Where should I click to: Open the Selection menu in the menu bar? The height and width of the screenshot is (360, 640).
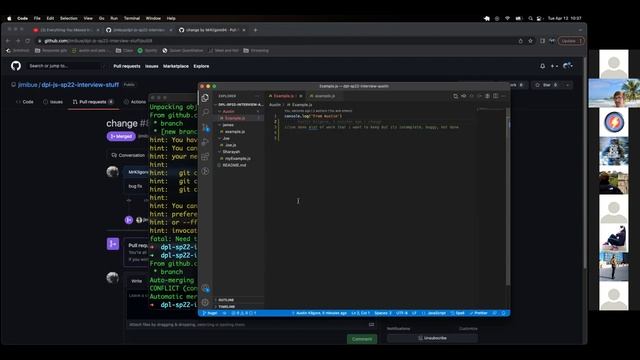tap(69, 18)
